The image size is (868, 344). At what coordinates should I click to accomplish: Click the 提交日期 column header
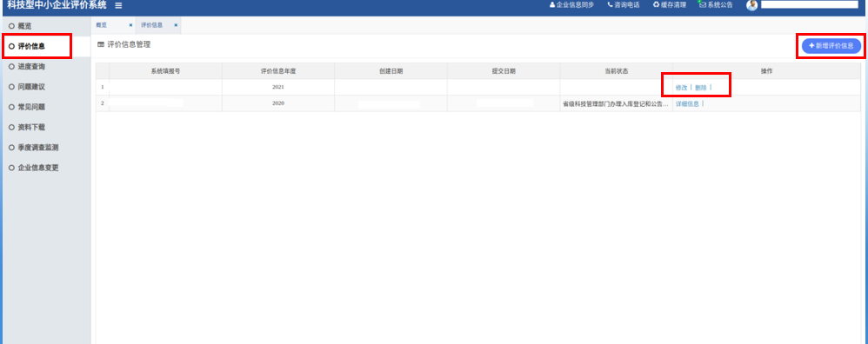click(504, 71)
